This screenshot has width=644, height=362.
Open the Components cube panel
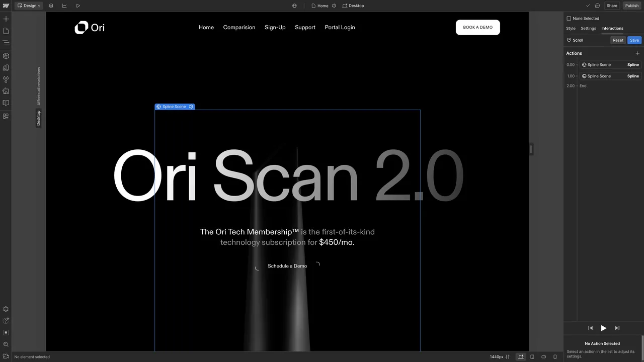coord(6,56)
